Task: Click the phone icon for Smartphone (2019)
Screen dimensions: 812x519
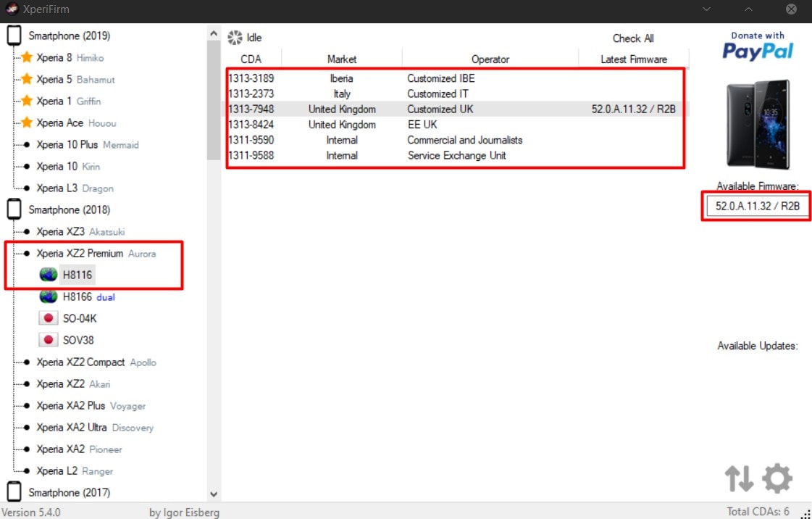Action: click(14, 36)
